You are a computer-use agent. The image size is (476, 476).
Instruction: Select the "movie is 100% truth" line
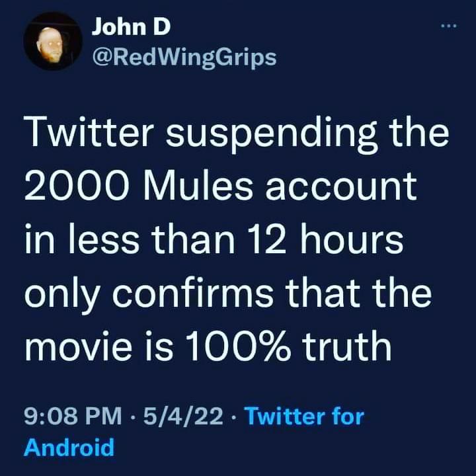tap(208, 346)
